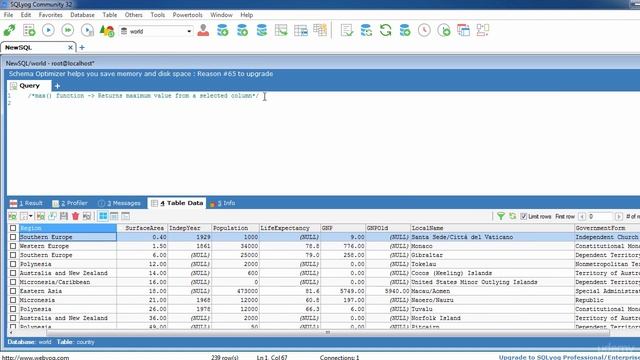Check the row box beside Norfolk Island
This screenshot has height=360, width=640.
point(13,318)
